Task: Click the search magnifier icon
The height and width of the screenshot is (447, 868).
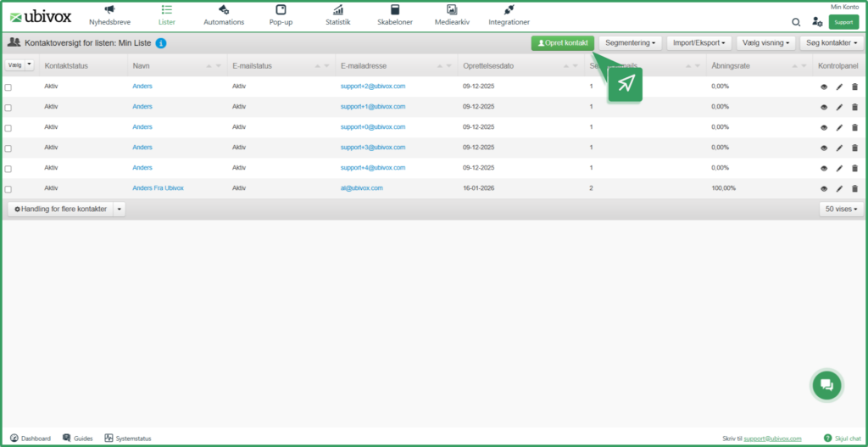Action: pyautogui.click(x=795, y=22)
